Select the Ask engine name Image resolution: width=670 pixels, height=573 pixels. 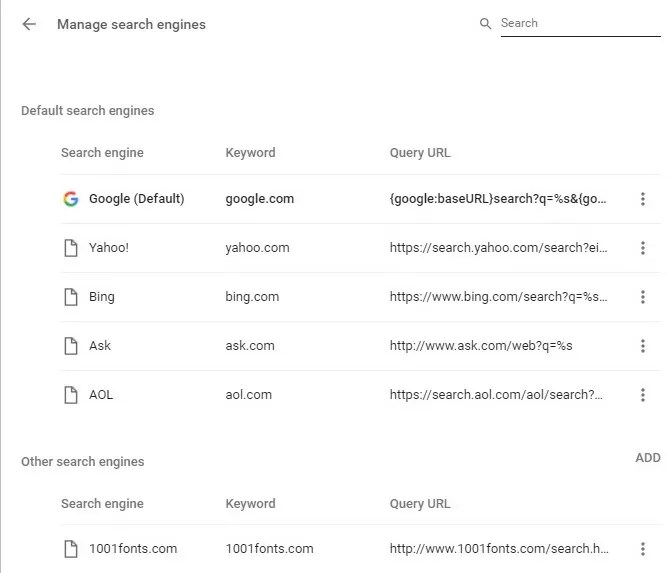coord(100,346)
